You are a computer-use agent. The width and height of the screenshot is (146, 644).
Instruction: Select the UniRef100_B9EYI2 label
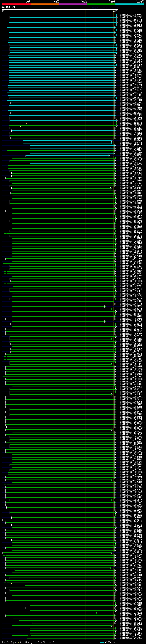click(x=131, y=123)
